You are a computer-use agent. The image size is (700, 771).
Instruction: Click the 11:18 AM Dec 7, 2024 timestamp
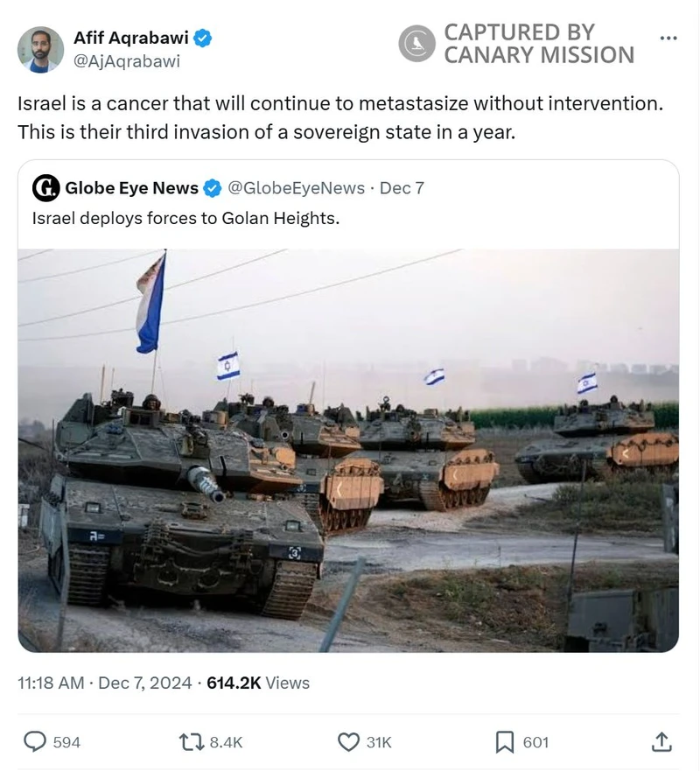pyautogui.click(x=104, y=683)
